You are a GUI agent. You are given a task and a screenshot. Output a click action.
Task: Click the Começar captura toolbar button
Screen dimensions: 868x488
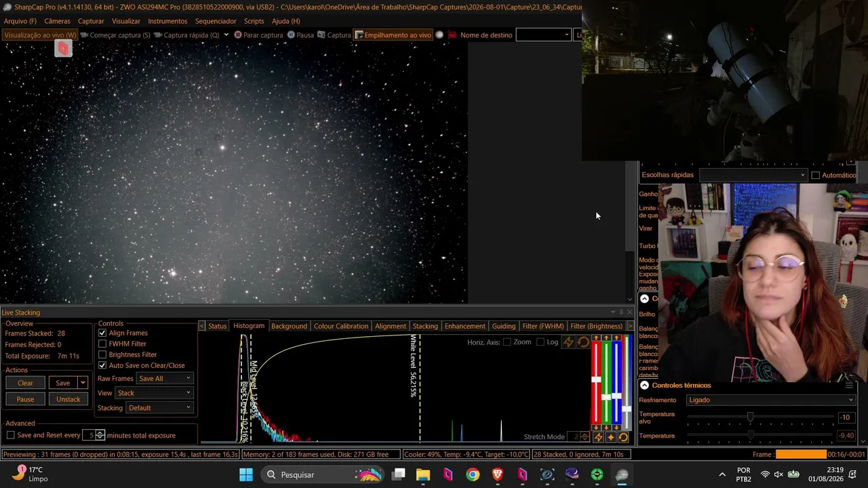pos(115,35)
